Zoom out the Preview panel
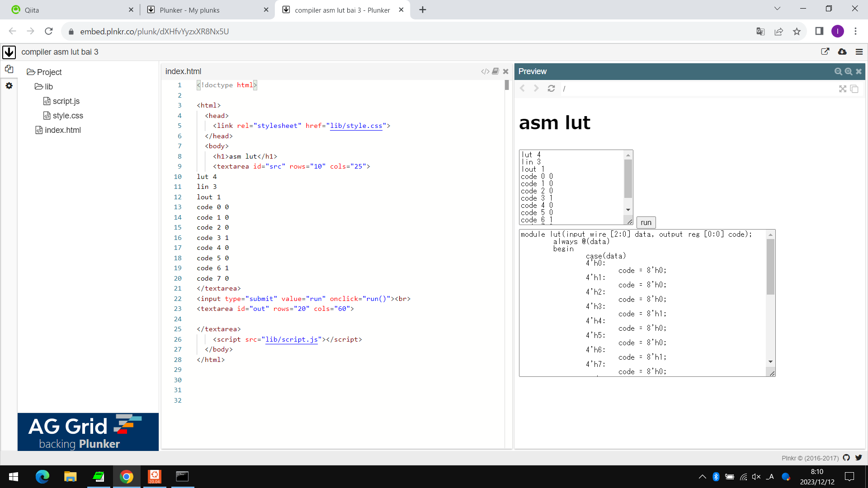Image resolution: width=868 pixels, height=488 pixels. coord(838,71)
